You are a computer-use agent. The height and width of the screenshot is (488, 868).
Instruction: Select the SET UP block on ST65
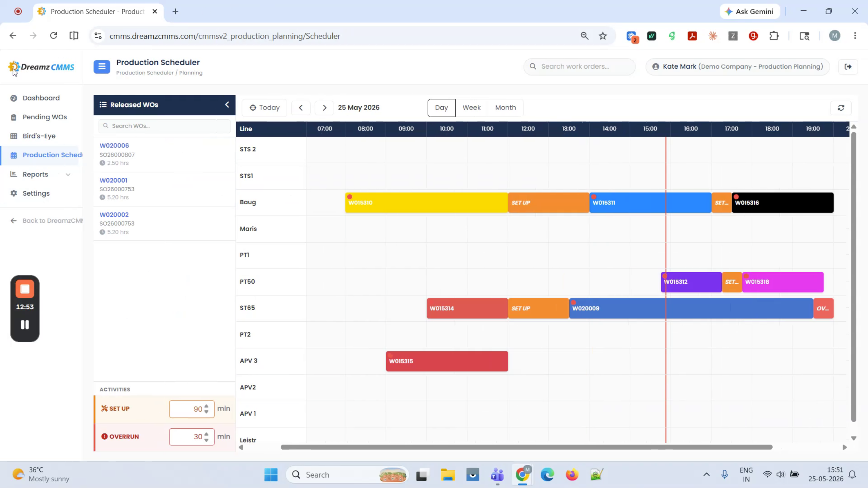539,308
